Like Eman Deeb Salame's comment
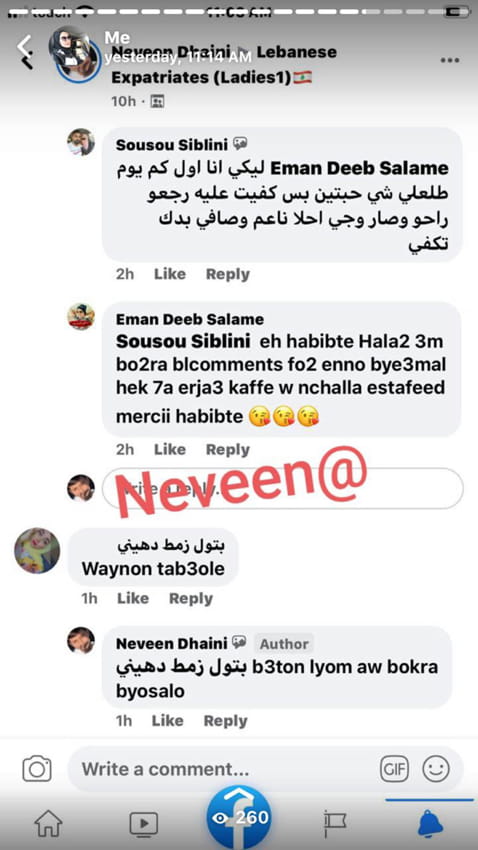Image resolution: width=478 pixels, height=850 pixels. (170, 449)
